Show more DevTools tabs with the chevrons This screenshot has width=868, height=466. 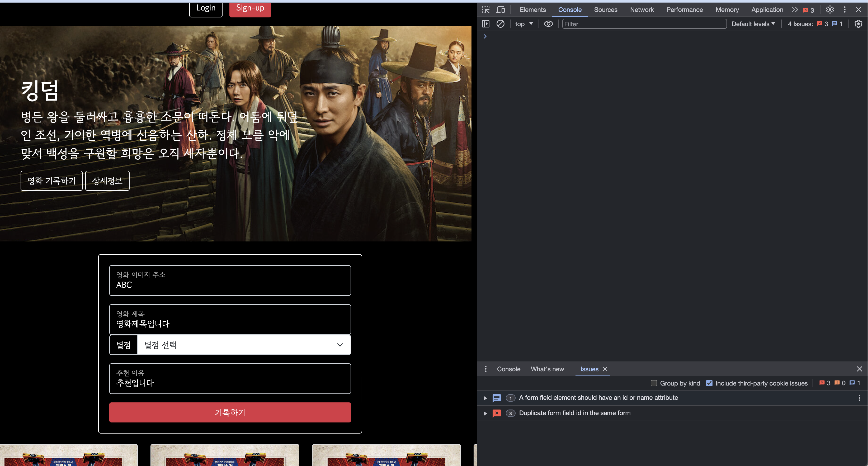point(795,9)
